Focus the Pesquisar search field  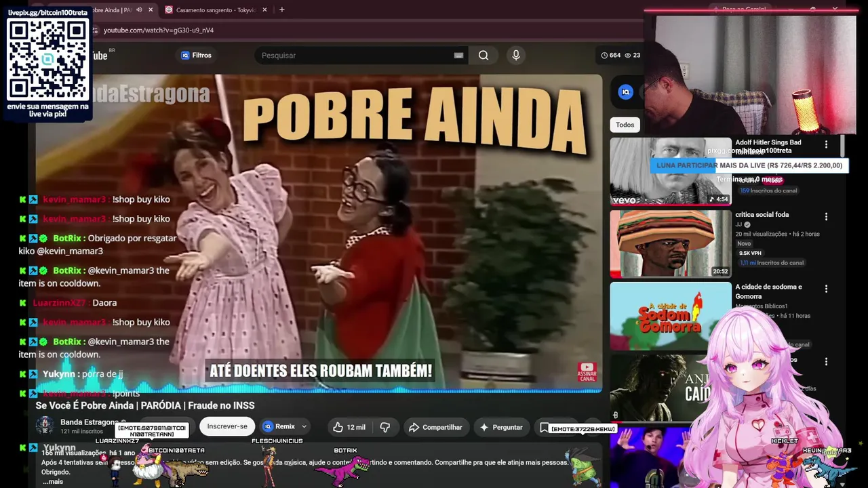point(356,56)
